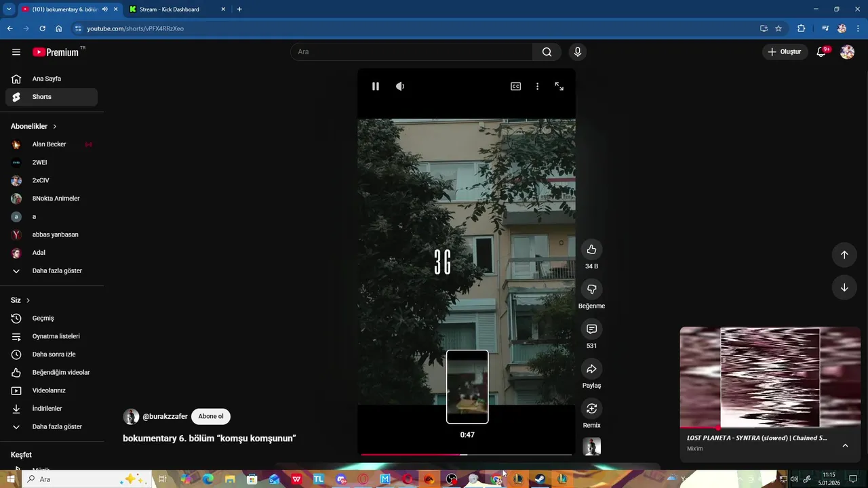Click the YouTube search magnifier button
This screenshot has width=868, height=488.
547,52
